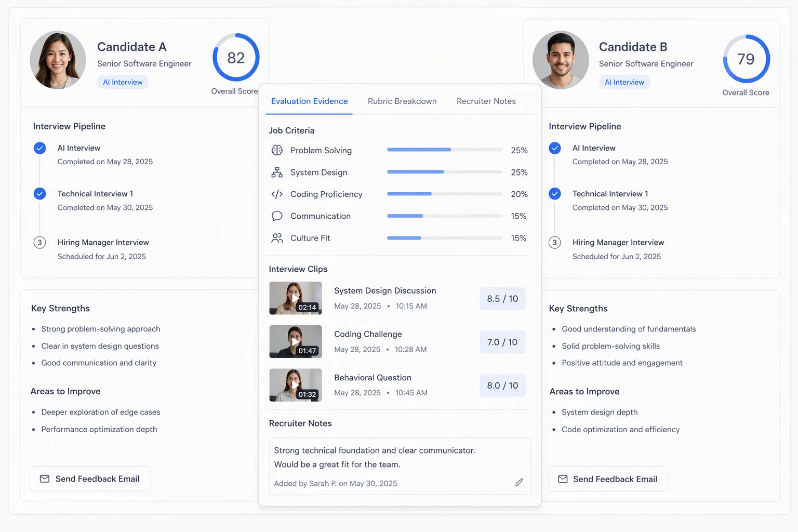Click 'Positive attitude and engagement' text
798x532 pixels.
click(622, 363)
